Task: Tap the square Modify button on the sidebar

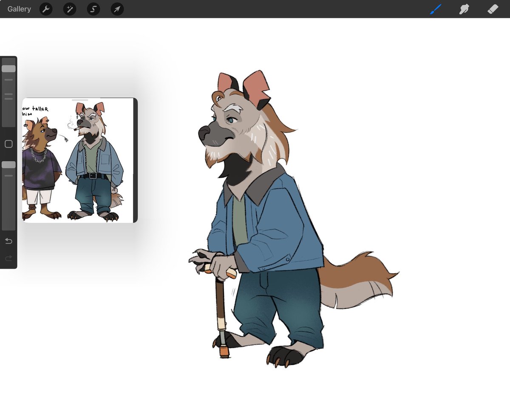Action: click(x=8, y=144)
